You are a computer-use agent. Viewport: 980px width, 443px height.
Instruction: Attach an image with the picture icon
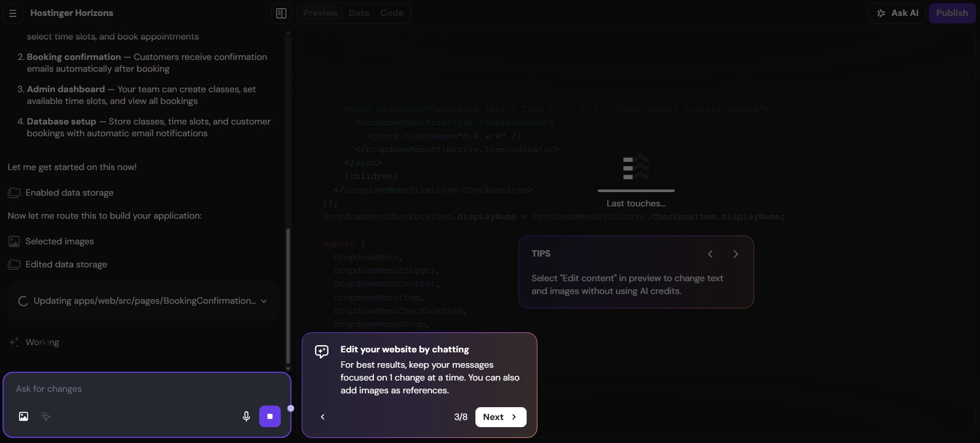(24, 416)
